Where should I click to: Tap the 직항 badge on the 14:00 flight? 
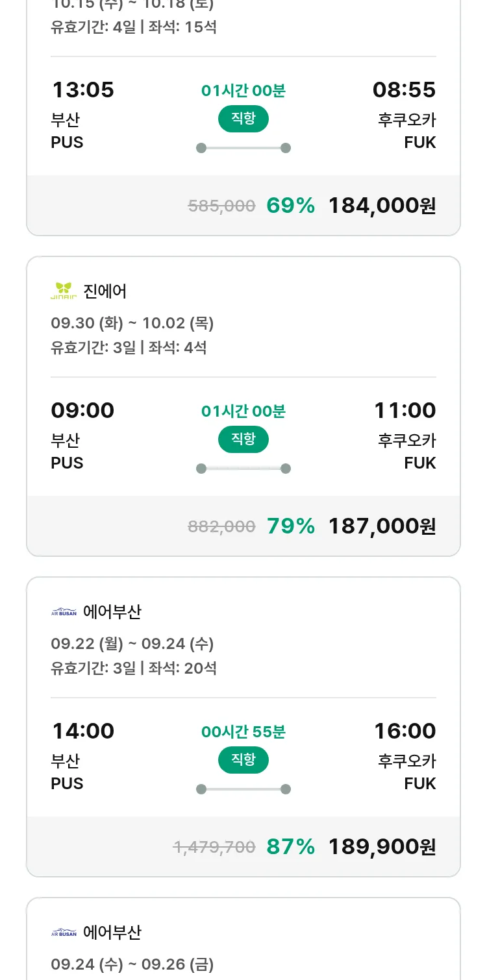(x=243, y=760)
